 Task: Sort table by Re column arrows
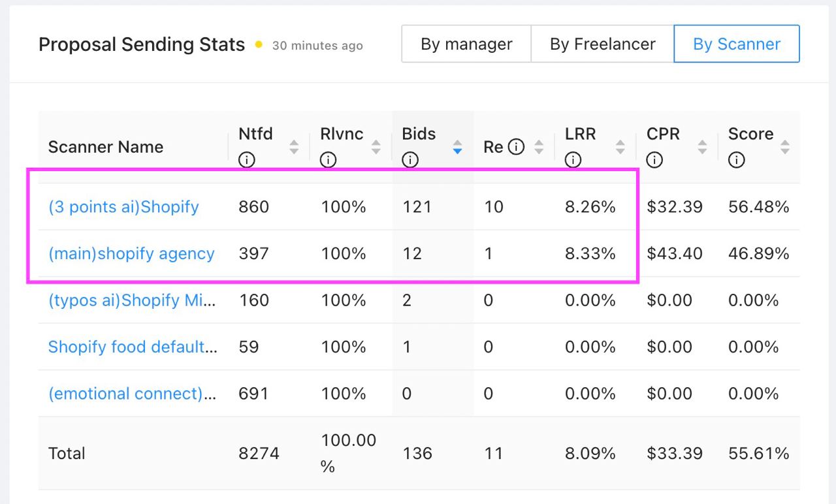(539, 147)
